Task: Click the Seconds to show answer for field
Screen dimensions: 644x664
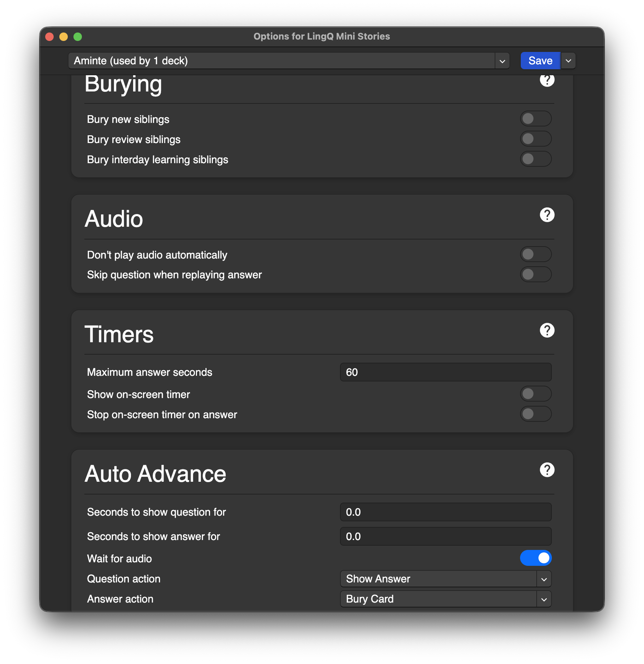Action: click(446, 536)
